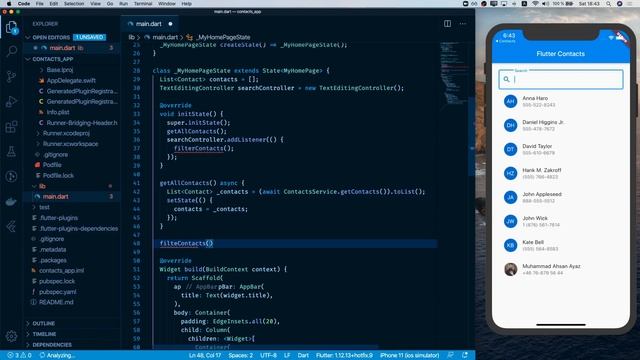Open the Docker whale view icon
The height and width of the screenshot is (360, 640).
pos(11,202)
